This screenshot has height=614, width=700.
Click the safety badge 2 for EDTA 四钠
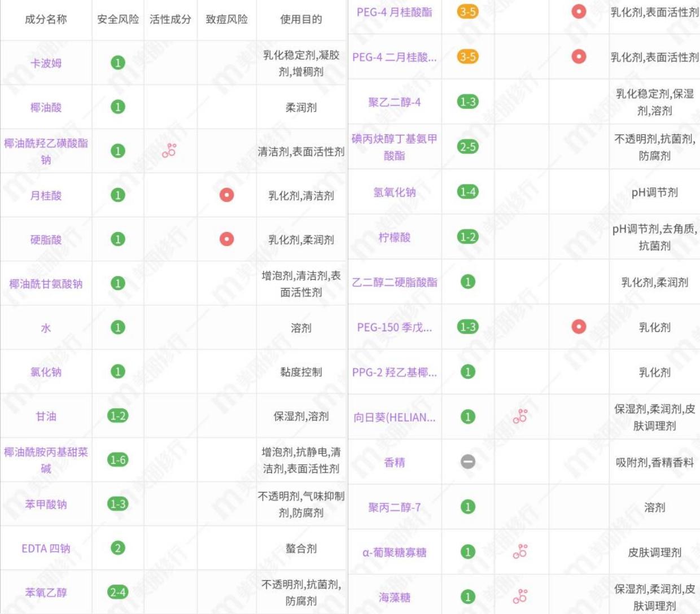(x=117, y=548)
